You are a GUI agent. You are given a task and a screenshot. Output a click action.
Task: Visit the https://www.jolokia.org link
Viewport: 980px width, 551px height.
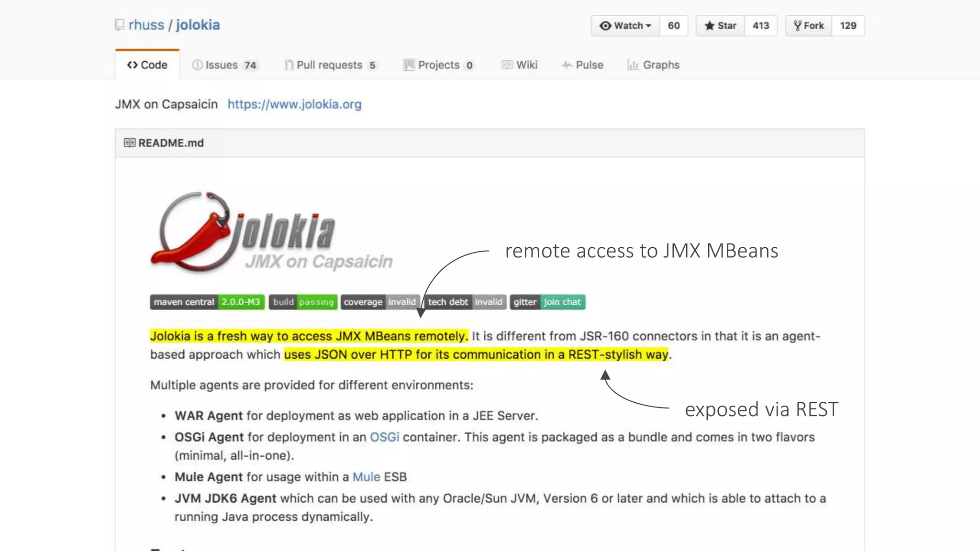[x=294, y=104]
